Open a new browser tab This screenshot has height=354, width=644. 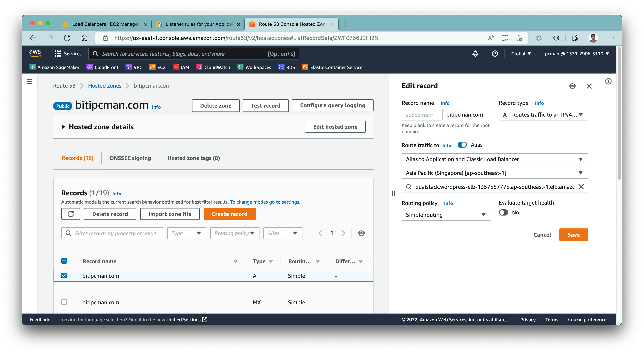click(x=345, y=24)
